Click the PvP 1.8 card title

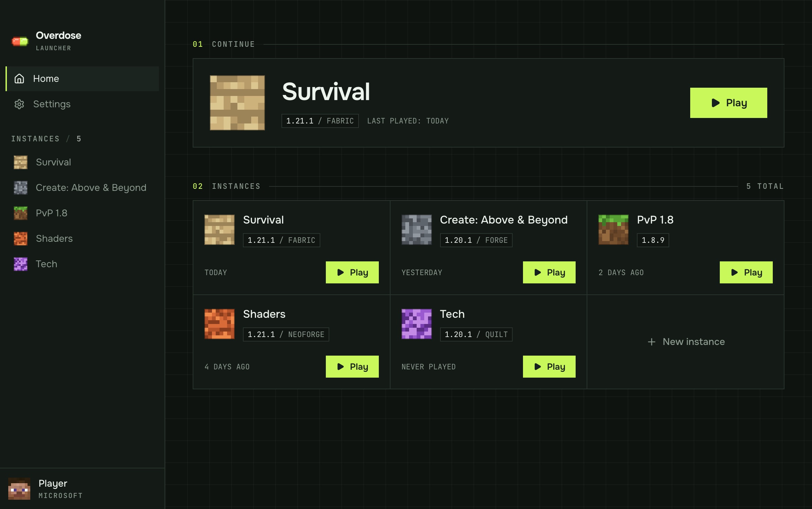click(x=655, y=220)
